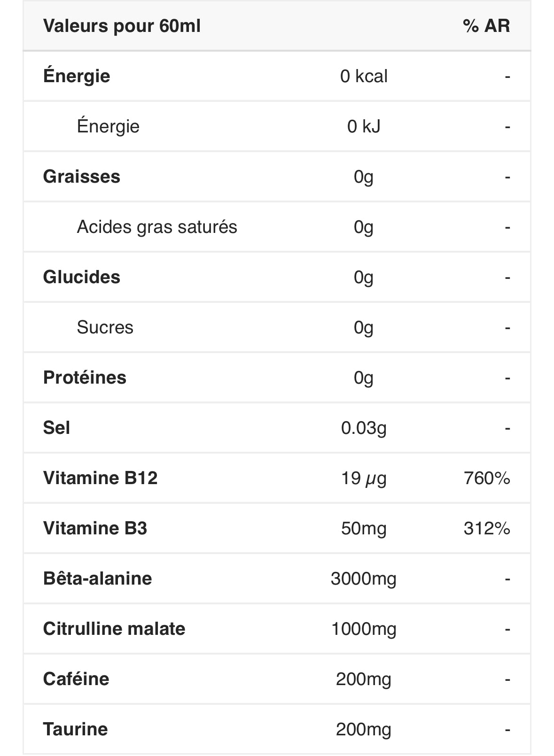
Task: Select the Vitamine B3 label
Action: [x=95, y=528]
